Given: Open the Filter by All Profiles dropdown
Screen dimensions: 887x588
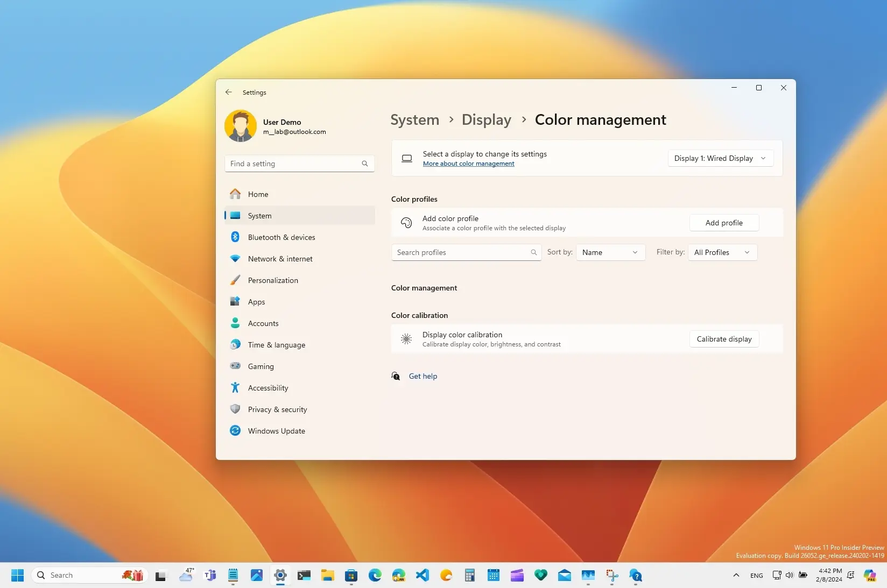Looking at the screenshot, I should pos(722,252).
